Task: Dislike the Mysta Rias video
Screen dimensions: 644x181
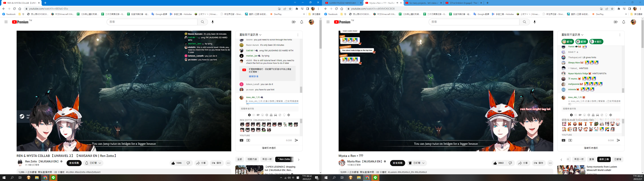Action: tap(510, 163)
